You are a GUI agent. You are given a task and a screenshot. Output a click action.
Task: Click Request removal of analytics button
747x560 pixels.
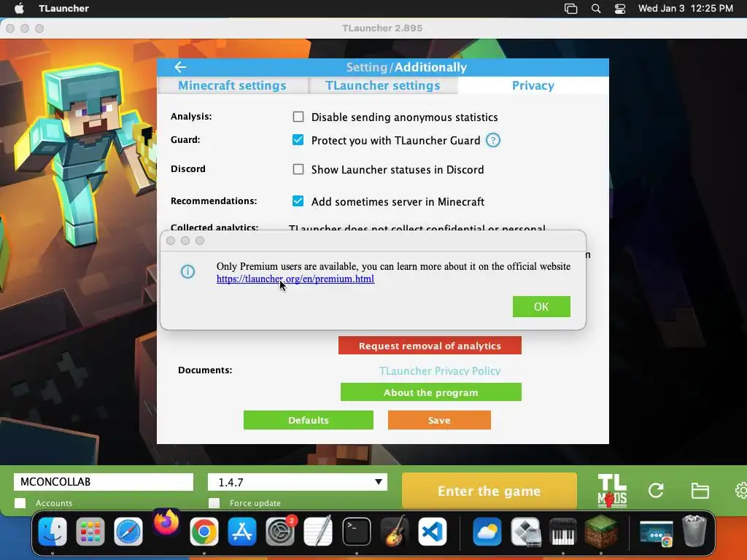click(x=430, y=346)
